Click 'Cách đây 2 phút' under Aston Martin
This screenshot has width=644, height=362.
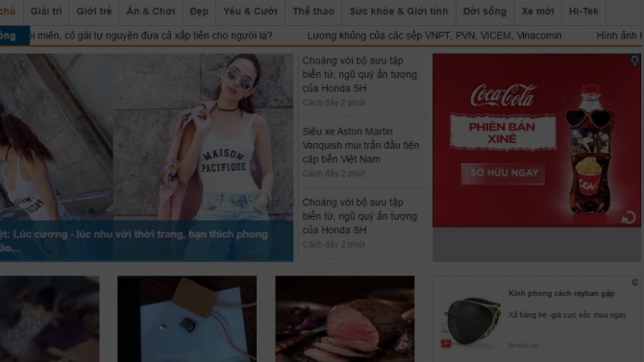click(x=334, y=174)
